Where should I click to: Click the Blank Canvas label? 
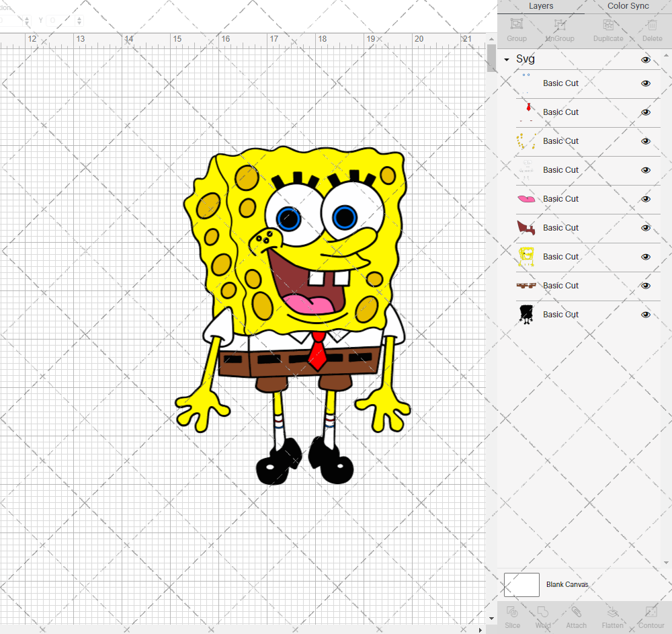(x=567, y=584)
